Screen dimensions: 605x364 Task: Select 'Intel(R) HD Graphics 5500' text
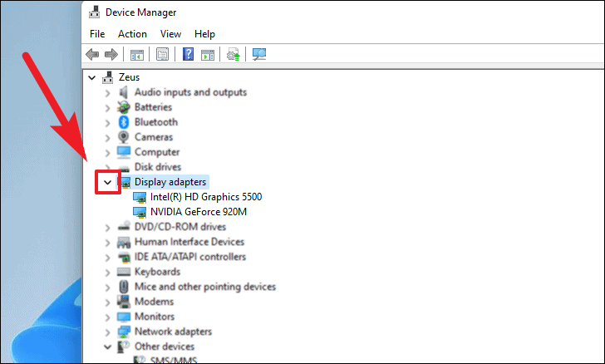pyautogui.click(x=206, y=197)
